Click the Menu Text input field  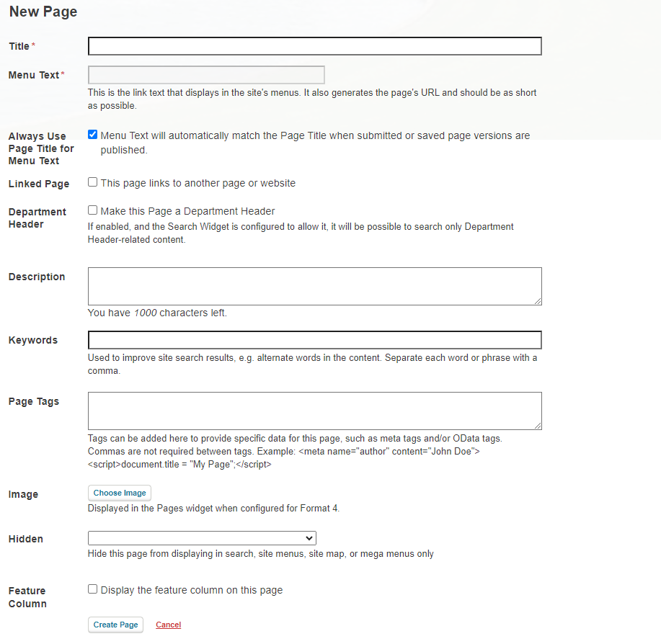pyautogui.click(x=206, y=75)
